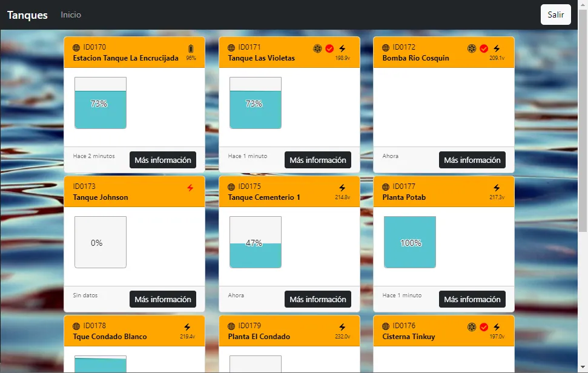Click the pump fan icon on Cisterna Tinkuy
Image resolution: width=588 pixels, height=373 pixels.
pyautogui.click(x=472, y=327)
